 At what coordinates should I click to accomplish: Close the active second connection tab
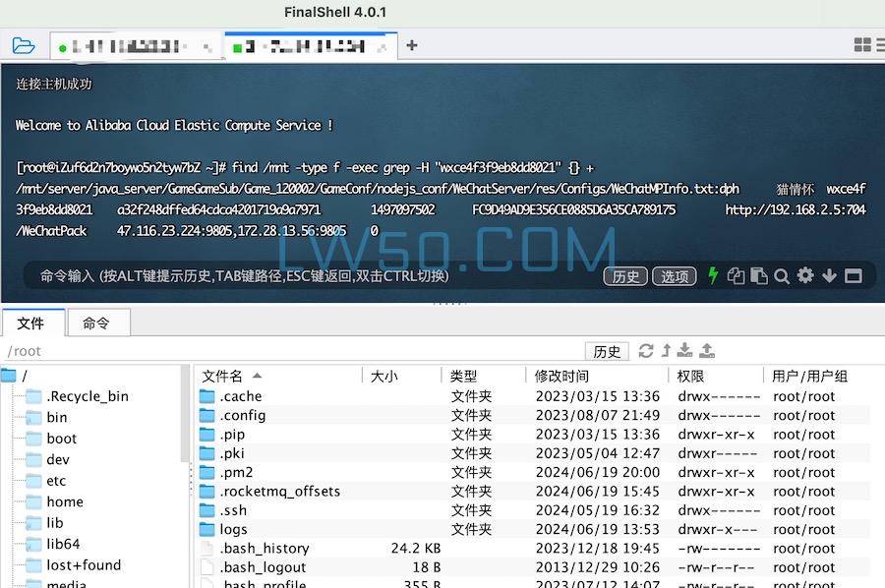click(x=383, y=48)
